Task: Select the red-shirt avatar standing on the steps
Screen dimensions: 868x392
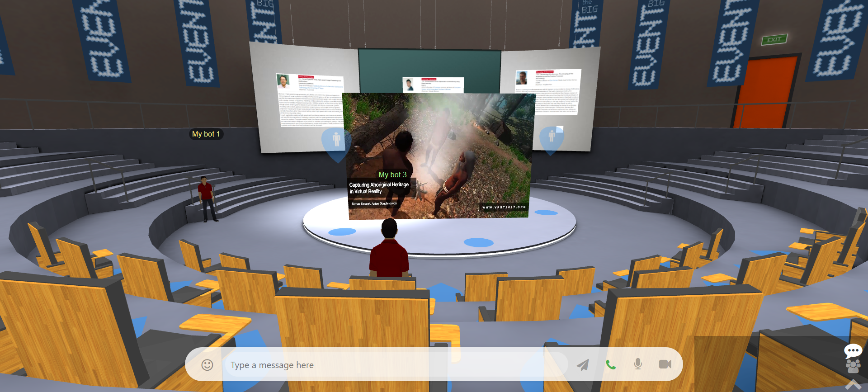Action: click(207, 198)
